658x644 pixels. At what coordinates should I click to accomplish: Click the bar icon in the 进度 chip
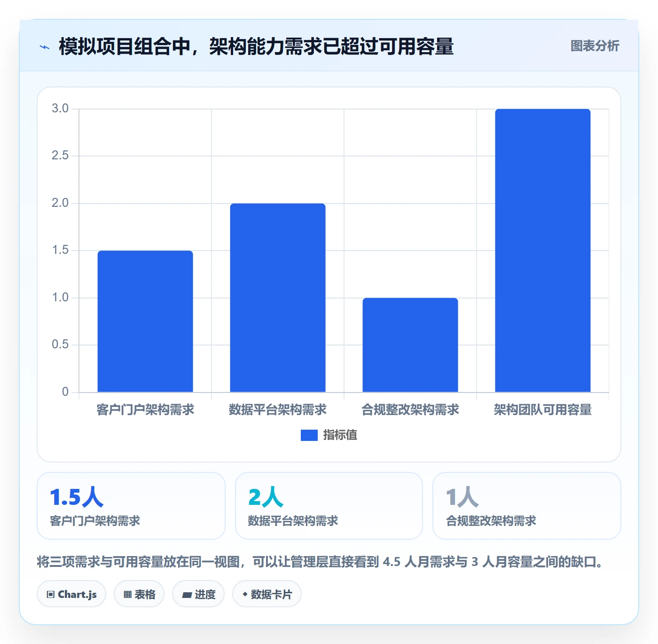click(x=187, y=595)
